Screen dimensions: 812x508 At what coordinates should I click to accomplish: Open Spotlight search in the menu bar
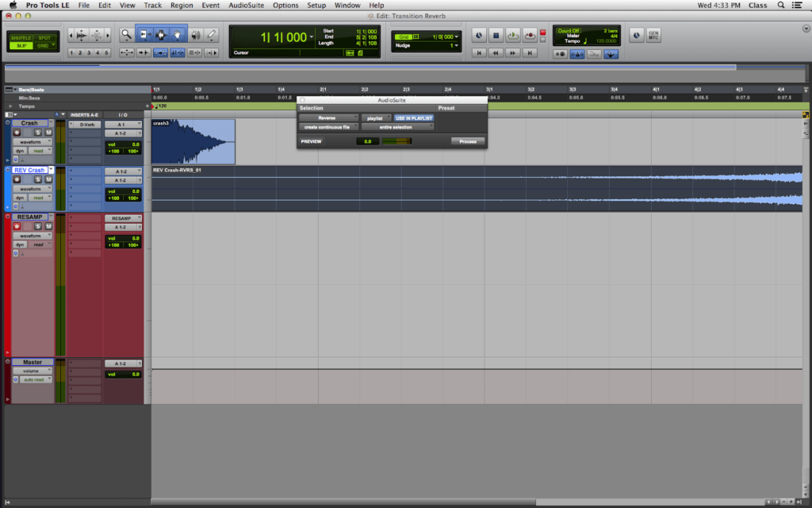coord(781,5)
